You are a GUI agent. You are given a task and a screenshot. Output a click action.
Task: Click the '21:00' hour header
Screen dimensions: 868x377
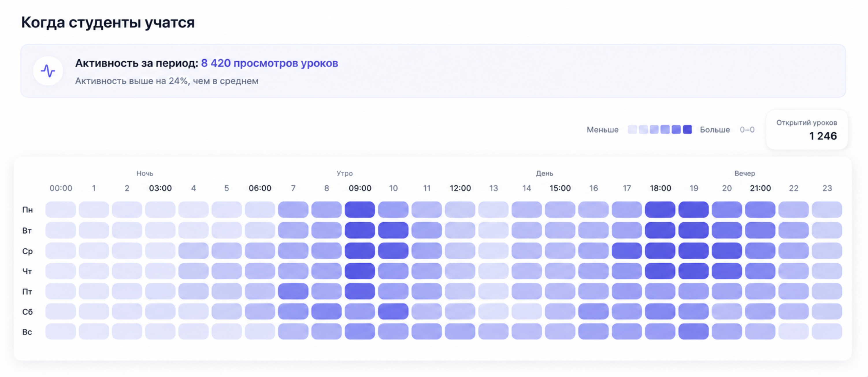(760, 188)
